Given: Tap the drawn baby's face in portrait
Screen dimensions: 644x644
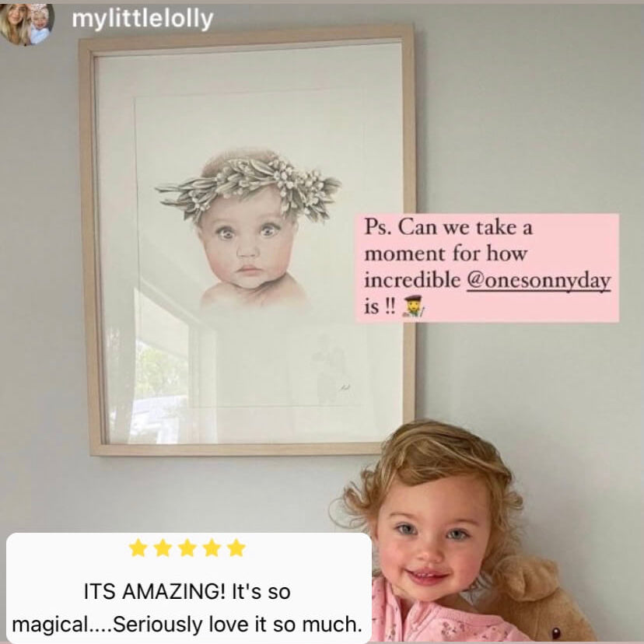Looking at the screenshot, I should 248,250.
